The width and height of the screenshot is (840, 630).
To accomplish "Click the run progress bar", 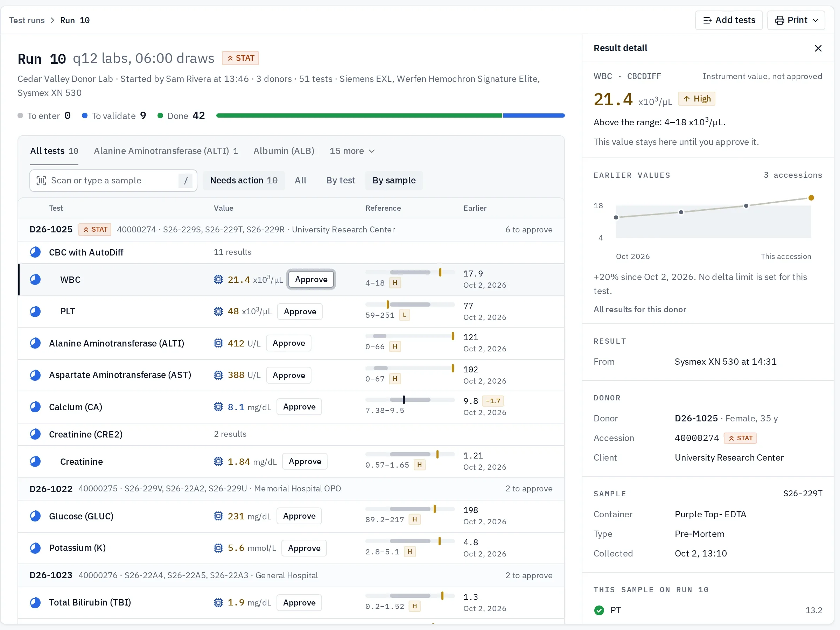I will [390, 115].
